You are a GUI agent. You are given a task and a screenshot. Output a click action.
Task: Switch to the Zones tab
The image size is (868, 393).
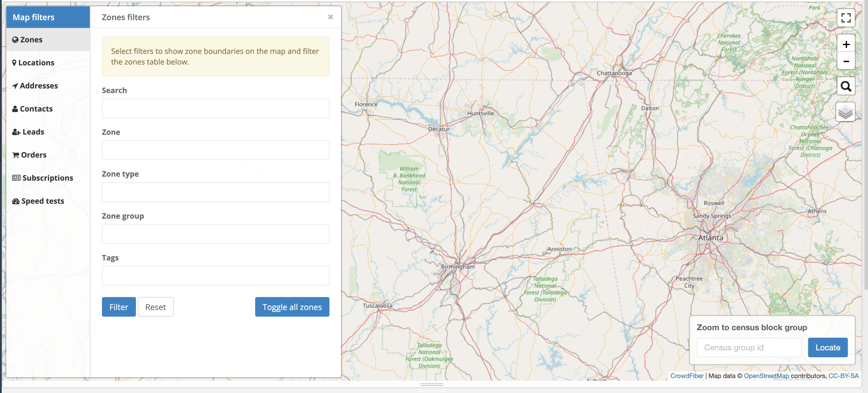tap(31, 39)
